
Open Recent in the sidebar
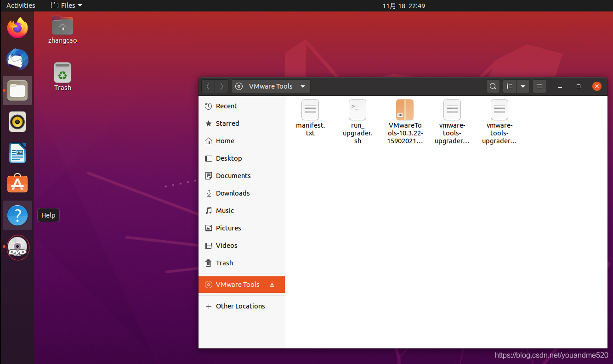(x=242, y=106)
